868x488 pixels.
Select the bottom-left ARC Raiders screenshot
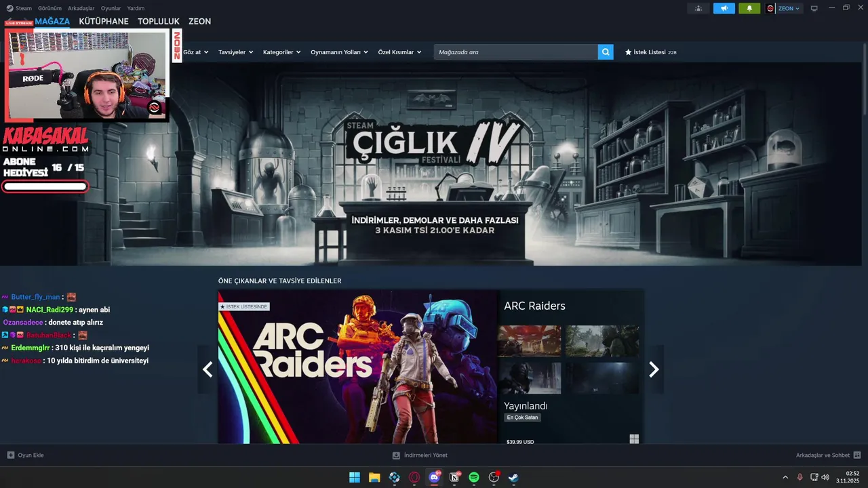(x=530, y=378)
